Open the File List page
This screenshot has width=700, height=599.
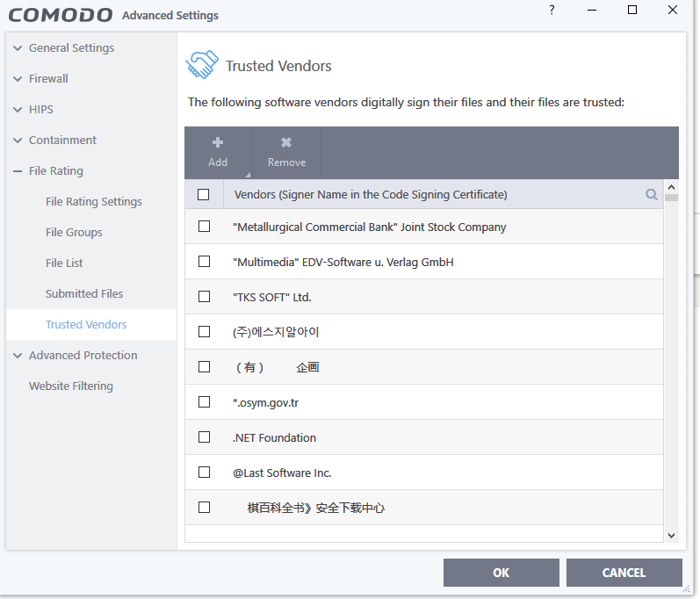tap(64, 263)
